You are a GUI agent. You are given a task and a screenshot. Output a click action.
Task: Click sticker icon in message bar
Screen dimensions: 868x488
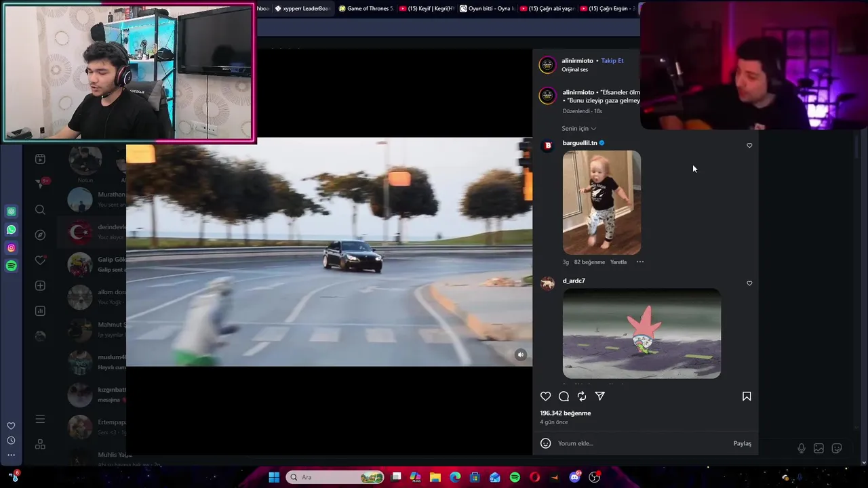coord(837,448)
